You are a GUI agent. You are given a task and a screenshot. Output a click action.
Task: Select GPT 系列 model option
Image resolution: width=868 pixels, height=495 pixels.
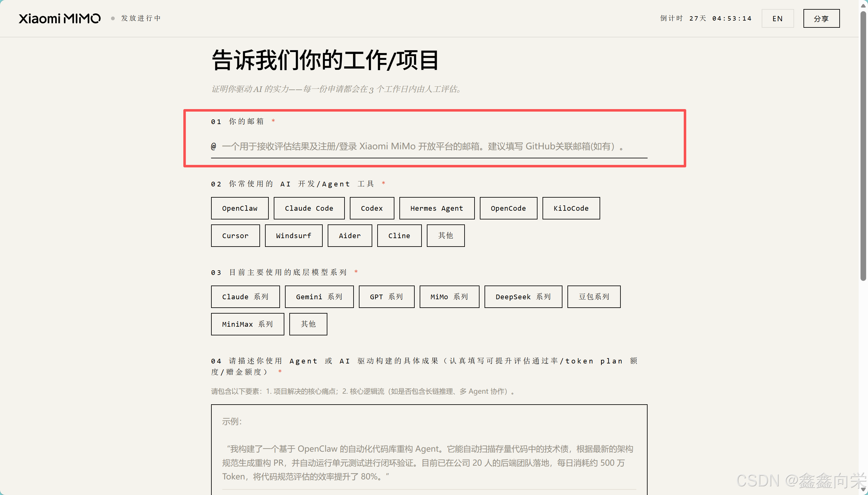click(386, 297)
